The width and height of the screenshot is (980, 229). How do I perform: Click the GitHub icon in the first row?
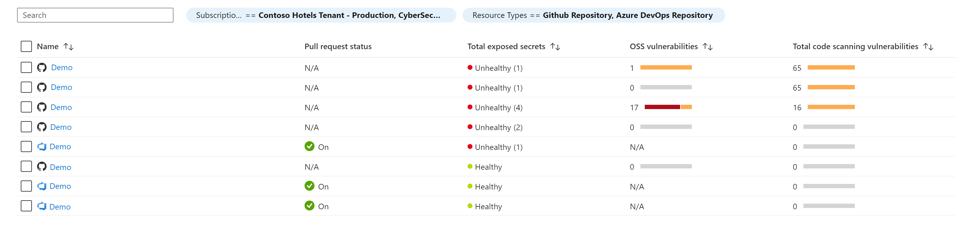[42, 68]
